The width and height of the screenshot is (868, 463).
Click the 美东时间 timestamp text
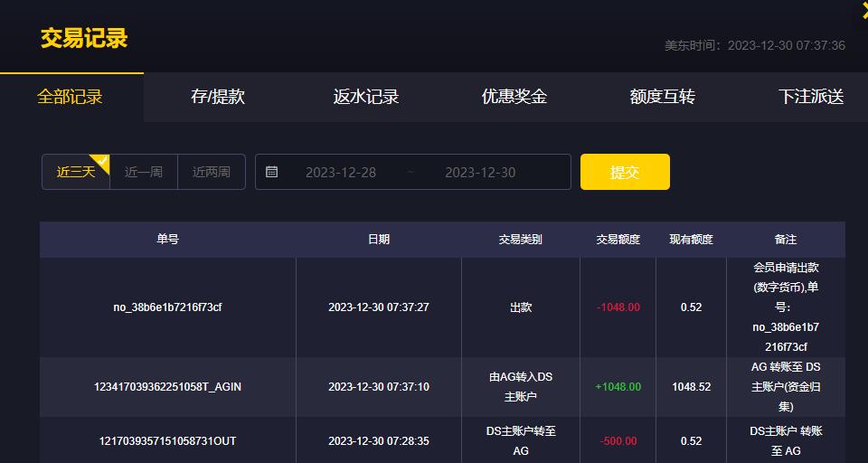click(x=754, y=45)
